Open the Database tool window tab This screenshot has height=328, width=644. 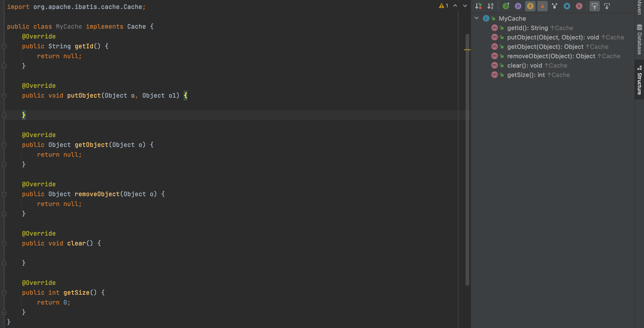639,40
